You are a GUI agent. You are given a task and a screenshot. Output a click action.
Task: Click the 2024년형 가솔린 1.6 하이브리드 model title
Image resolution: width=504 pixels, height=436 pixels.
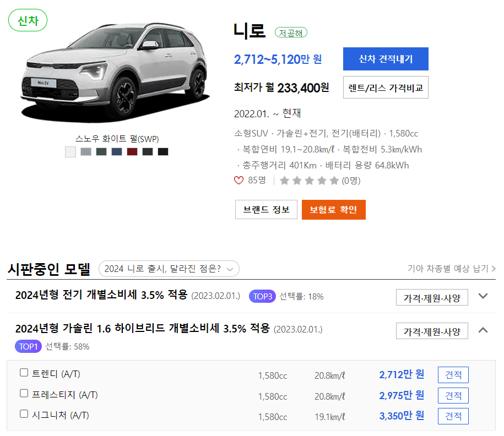coord(143,328)
